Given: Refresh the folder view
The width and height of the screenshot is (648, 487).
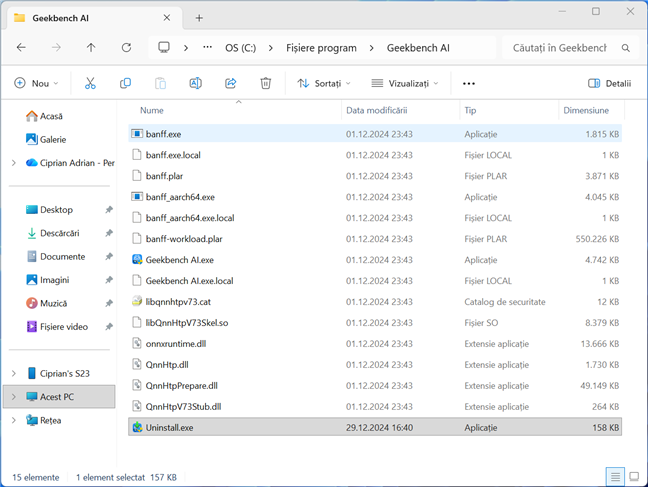Looking at the screenshot, I should pos(126,48).
